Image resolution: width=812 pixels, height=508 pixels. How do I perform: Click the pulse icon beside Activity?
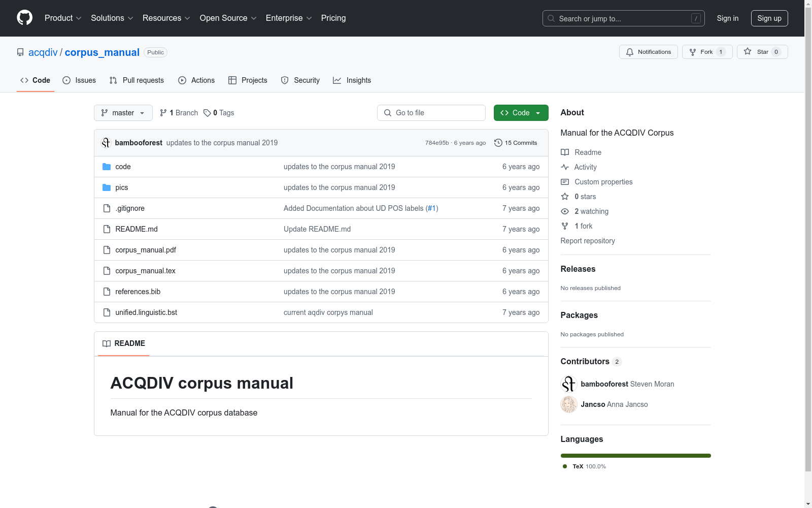pos(565,167)
